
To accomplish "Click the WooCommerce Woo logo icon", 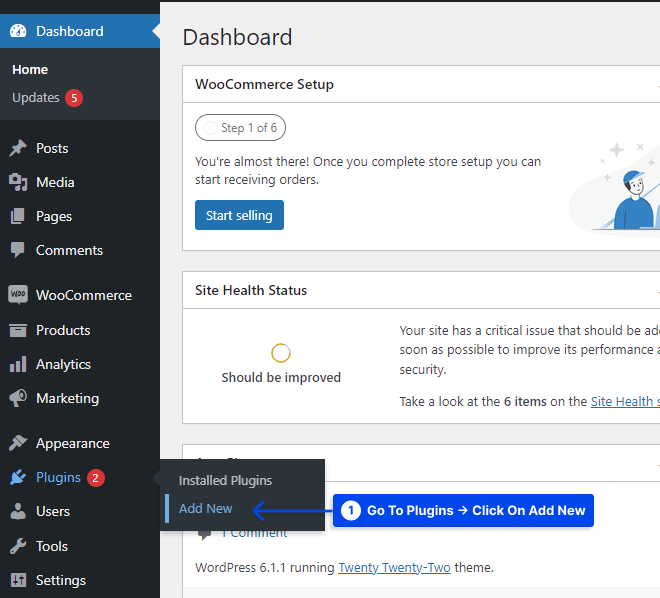I will (x=18, y=295).
